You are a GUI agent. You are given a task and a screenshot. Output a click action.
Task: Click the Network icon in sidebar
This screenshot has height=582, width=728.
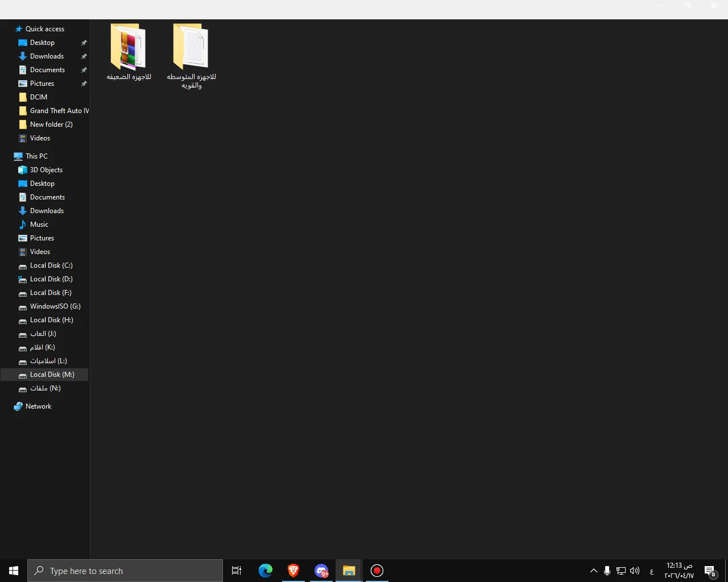click(38, 406)
